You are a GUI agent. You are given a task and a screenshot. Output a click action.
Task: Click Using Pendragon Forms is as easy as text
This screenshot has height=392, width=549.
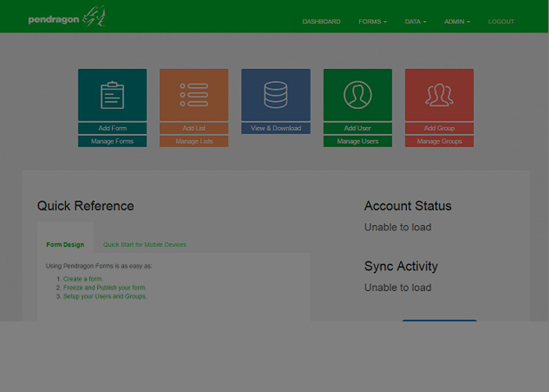[99, 266]
